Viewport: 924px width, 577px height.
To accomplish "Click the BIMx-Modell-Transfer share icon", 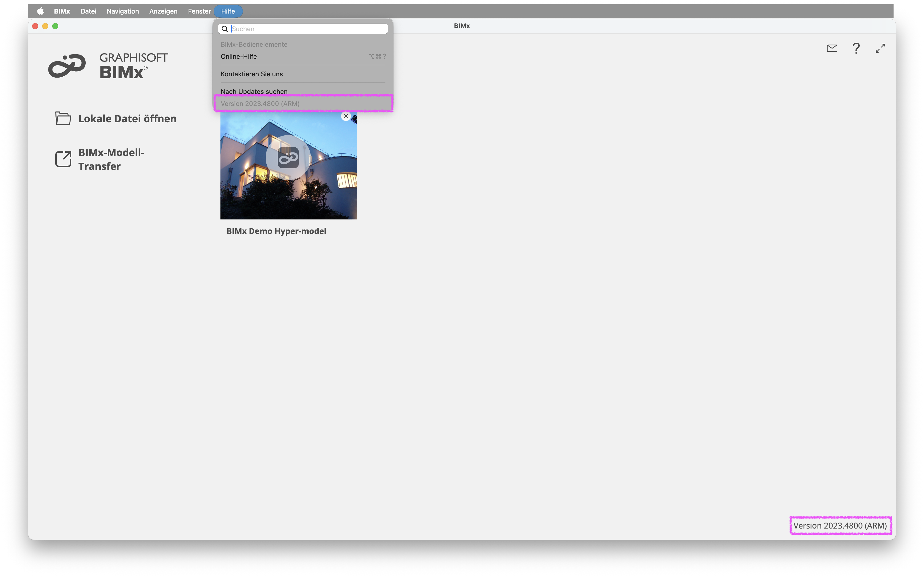I will [x=63, y=159].
